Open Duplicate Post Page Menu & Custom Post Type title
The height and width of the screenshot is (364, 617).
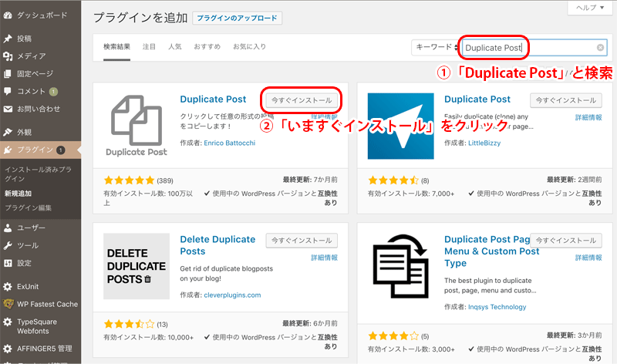click(x=491, y=251)
